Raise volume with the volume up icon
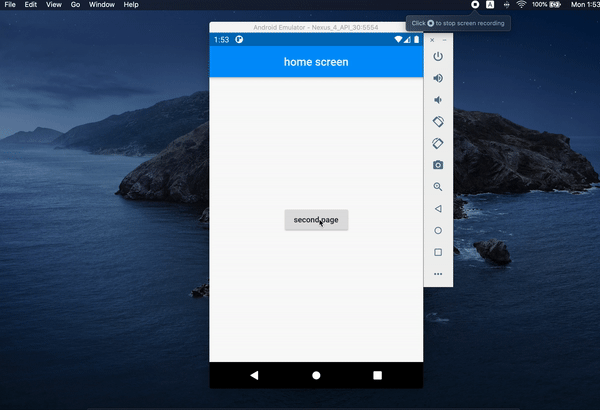The width and height of the screenshot is (600, 410). pos(438,78)
